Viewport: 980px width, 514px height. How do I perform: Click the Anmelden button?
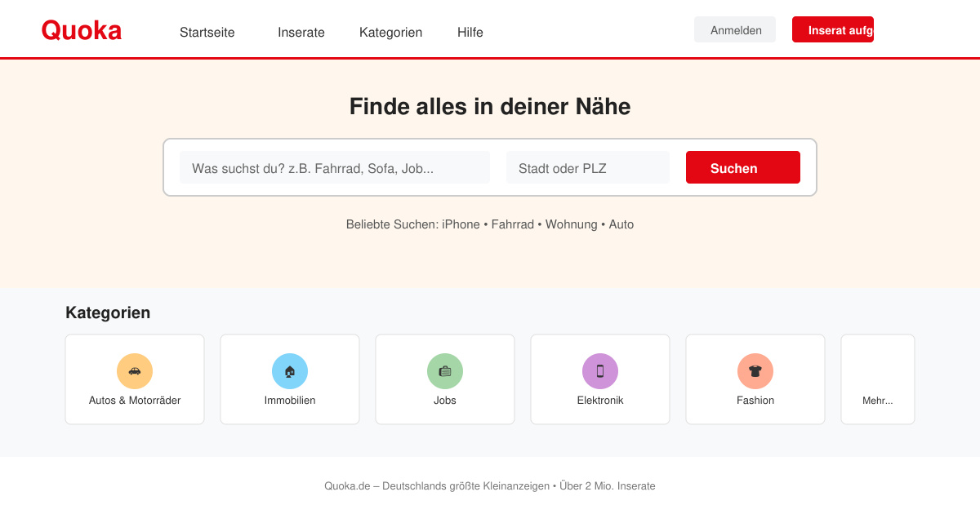(x=735, y=29)
